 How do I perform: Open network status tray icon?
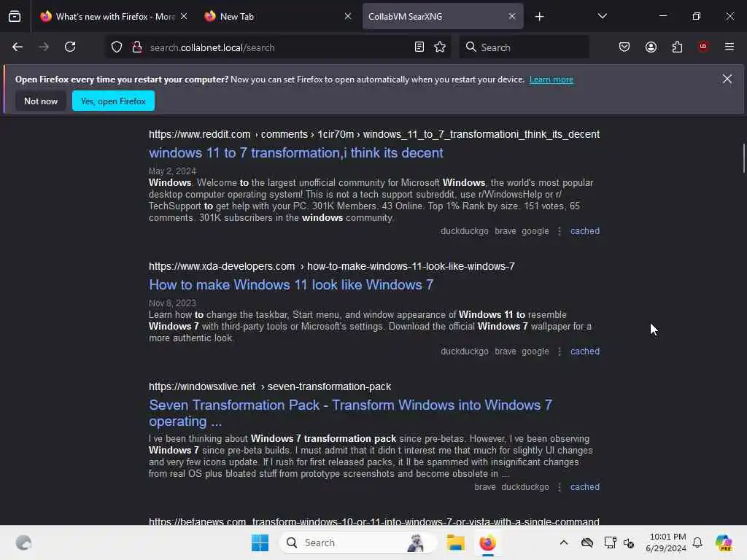(610, 542)
